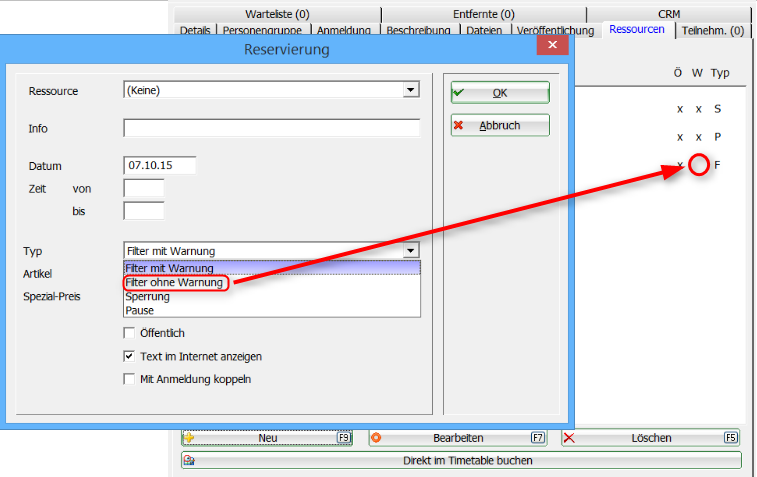Click the Typ combo box field
Screen dimensions: 757x477
point(271,251)
